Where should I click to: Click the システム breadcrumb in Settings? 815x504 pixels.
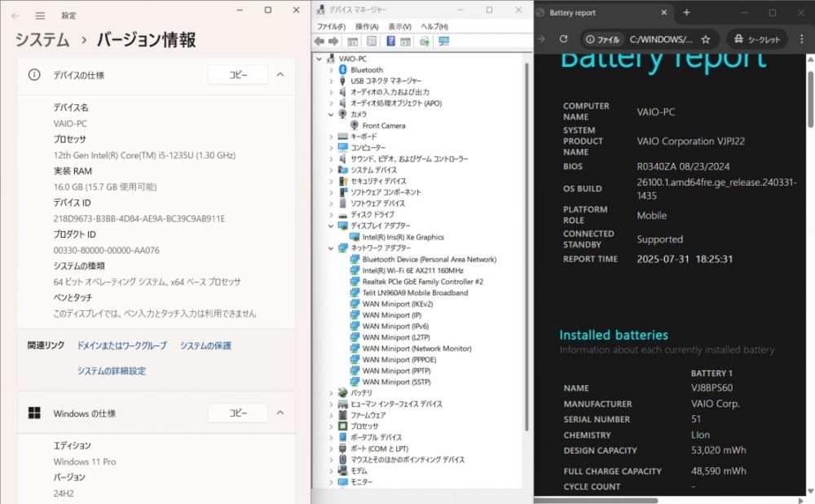[42, 40]
